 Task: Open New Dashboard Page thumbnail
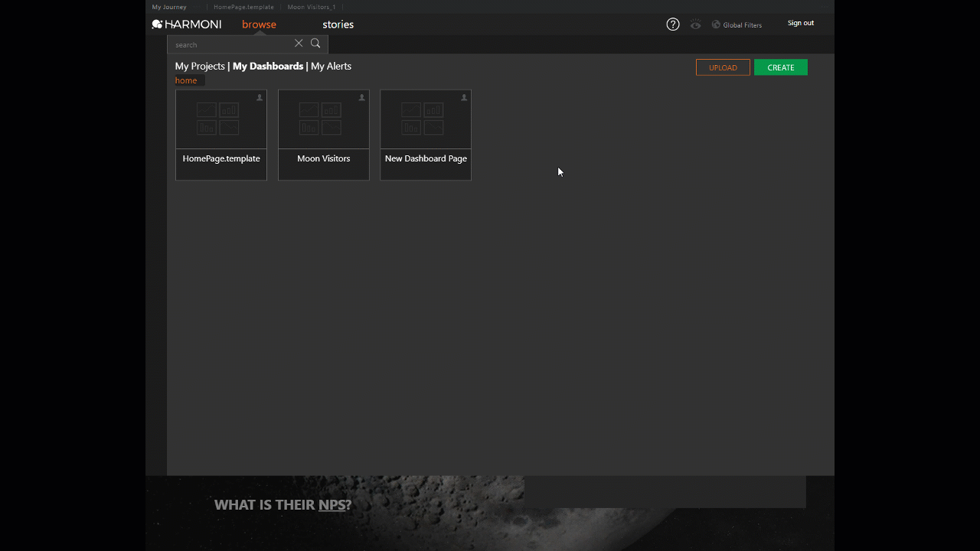(x=426, y=119)
